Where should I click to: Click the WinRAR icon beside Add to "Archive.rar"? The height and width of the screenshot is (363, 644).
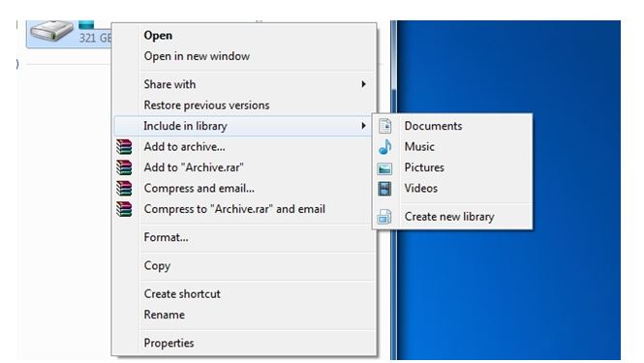point(124,167)
